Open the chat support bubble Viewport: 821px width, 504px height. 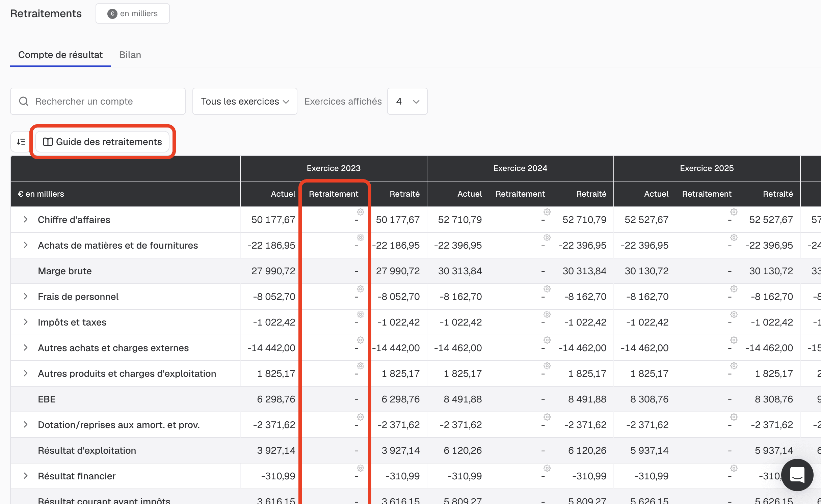[x=797, y=475]
